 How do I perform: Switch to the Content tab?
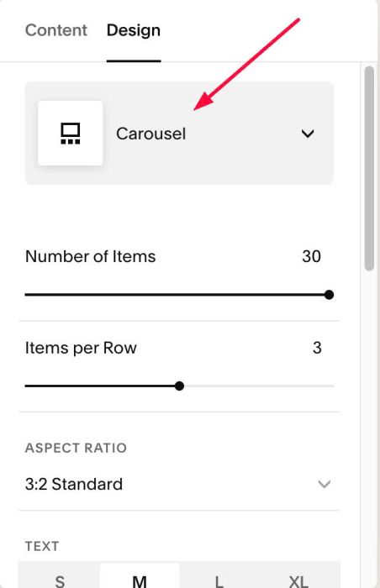point(56,30)
